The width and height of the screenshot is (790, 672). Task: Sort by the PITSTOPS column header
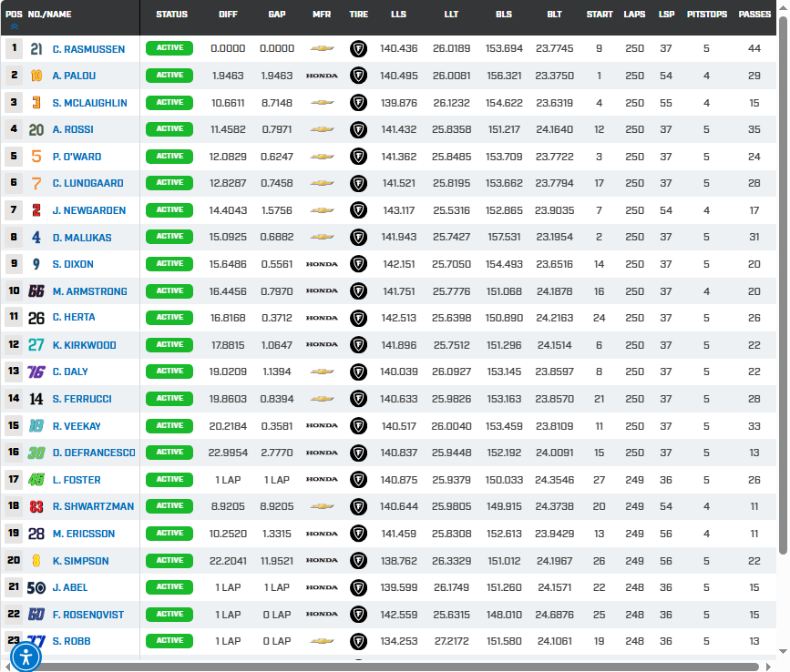(707, 14)
